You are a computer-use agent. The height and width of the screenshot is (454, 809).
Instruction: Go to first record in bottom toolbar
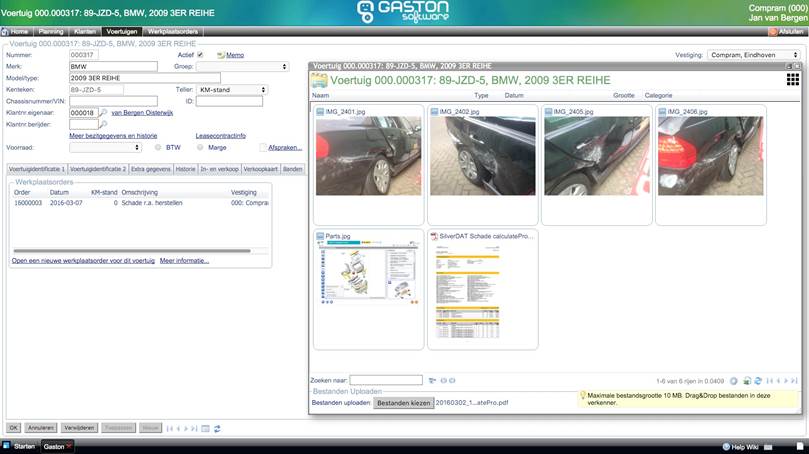coord(170,428)
